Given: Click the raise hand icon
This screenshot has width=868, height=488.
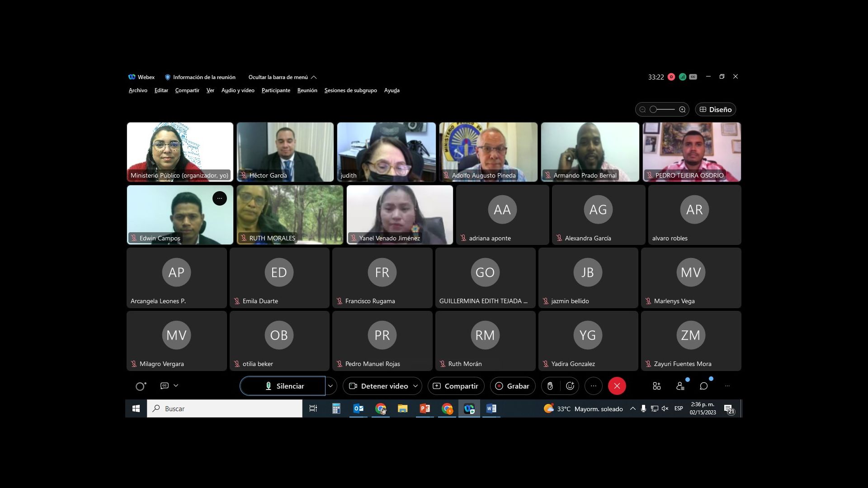Looking at the screenshot, I should point(550,386).
